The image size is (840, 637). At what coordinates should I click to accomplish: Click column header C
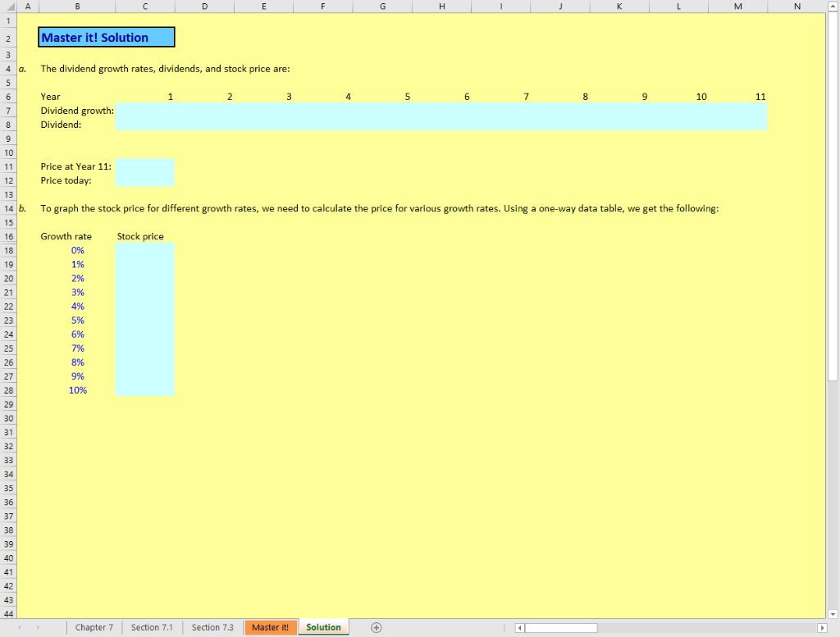pyautogui.click(x=144, y=7)
